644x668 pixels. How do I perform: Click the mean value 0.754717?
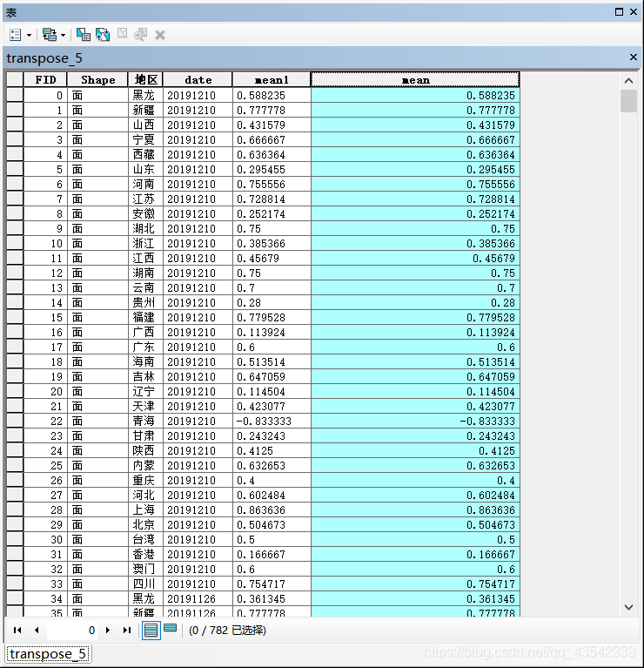point(415,584)
